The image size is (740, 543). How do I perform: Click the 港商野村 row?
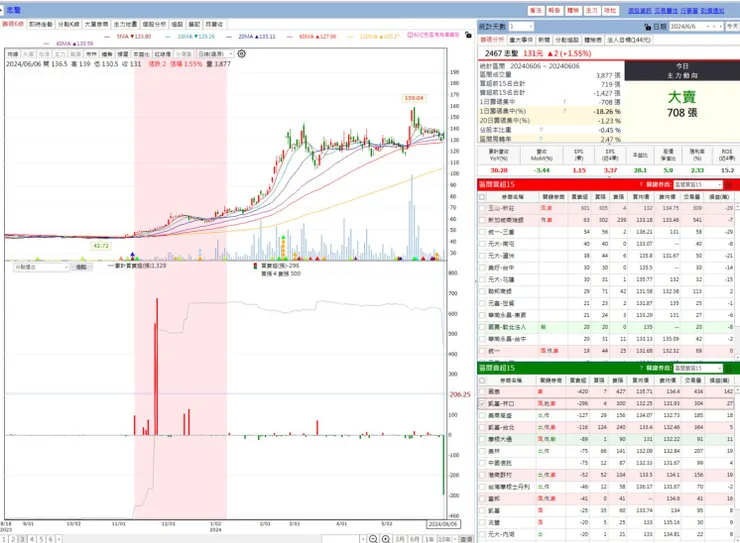tap(606, 475)
